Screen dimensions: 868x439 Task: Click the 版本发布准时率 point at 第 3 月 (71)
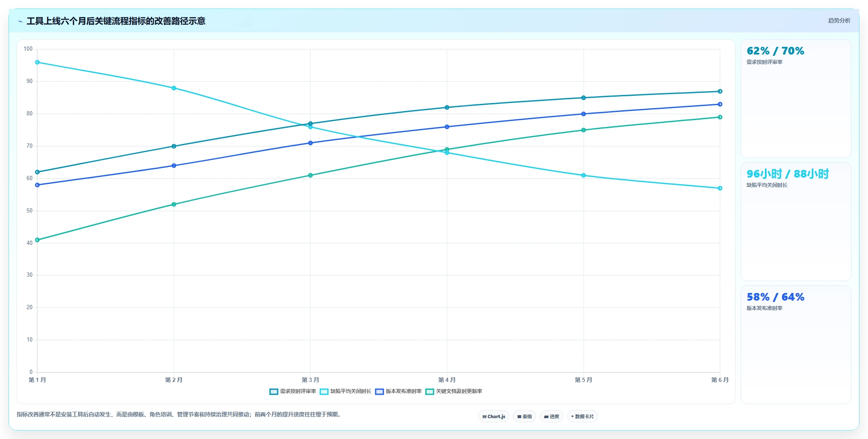(x=310, y=143)
